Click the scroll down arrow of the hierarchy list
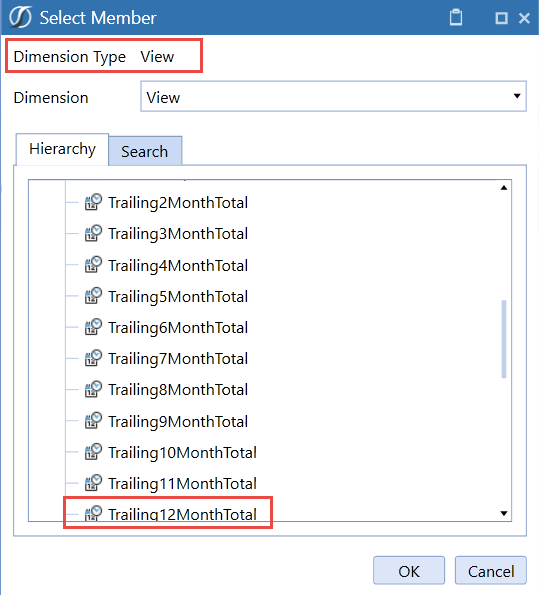The height and width of the screenshot is (595, 539). pyautogui.click(x=504, y=513)
